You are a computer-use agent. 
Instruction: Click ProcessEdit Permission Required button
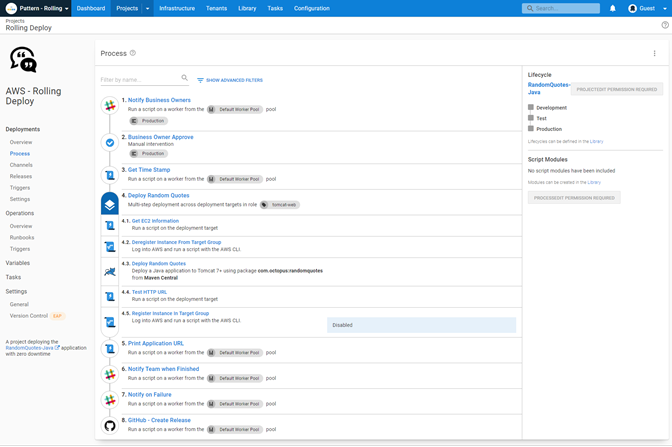[574, 198]
